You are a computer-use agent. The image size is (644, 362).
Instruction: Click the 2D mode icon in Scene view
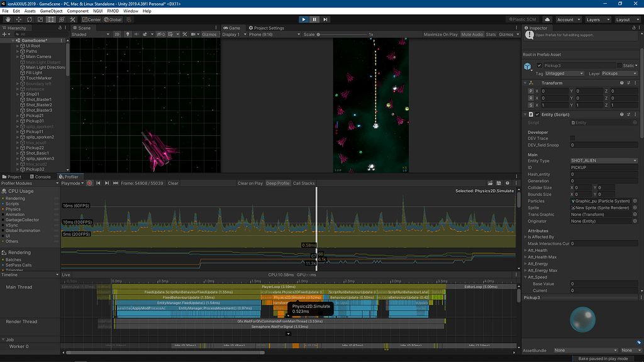118,35
